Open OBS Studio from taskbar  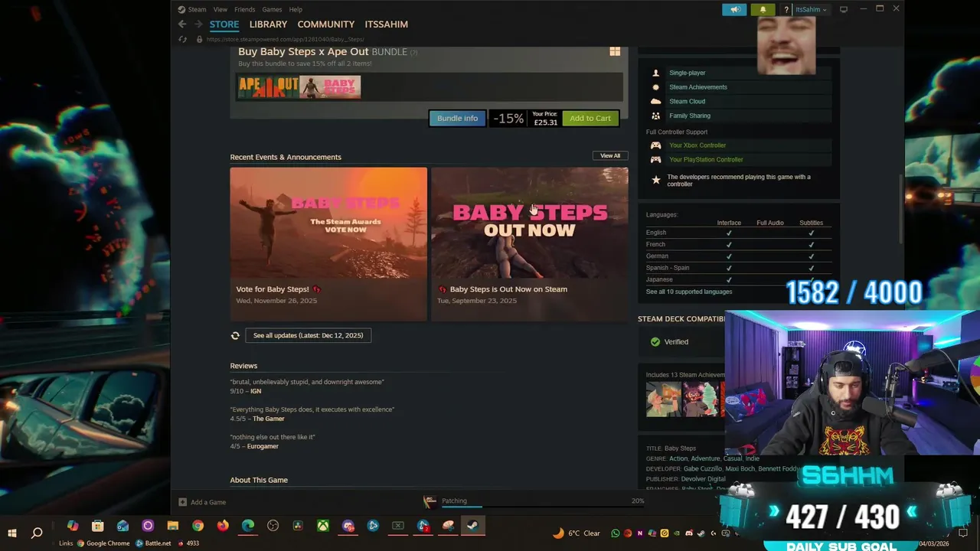[273, 526]
